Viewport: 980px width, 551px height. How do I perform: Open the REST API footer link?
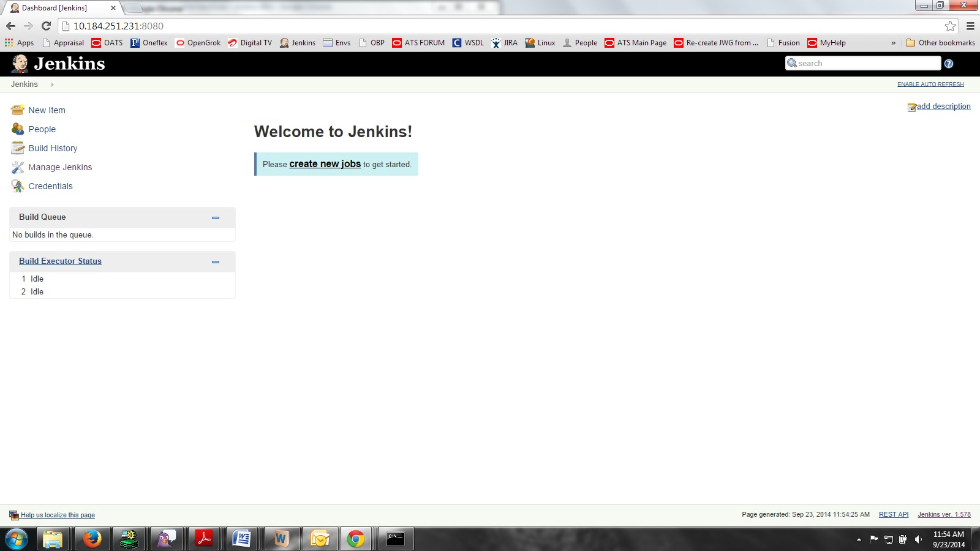click(893, 514)
